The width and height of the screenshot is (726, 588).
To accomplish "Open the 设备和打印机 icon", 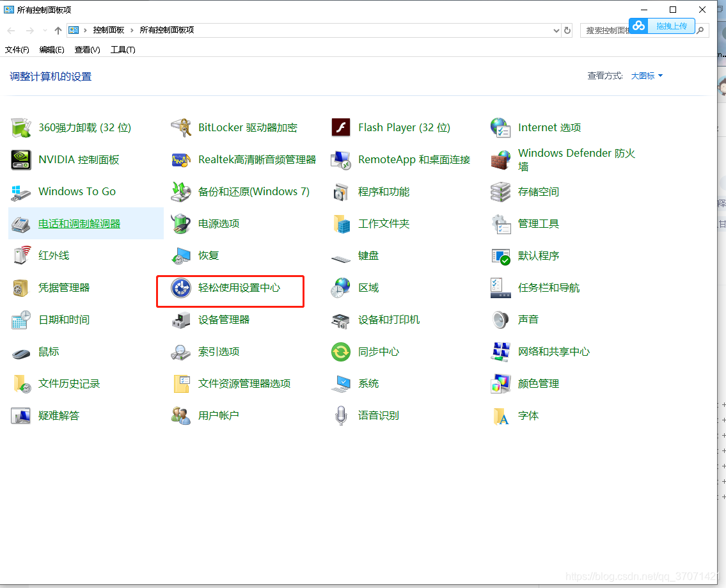I will [341, 320].
